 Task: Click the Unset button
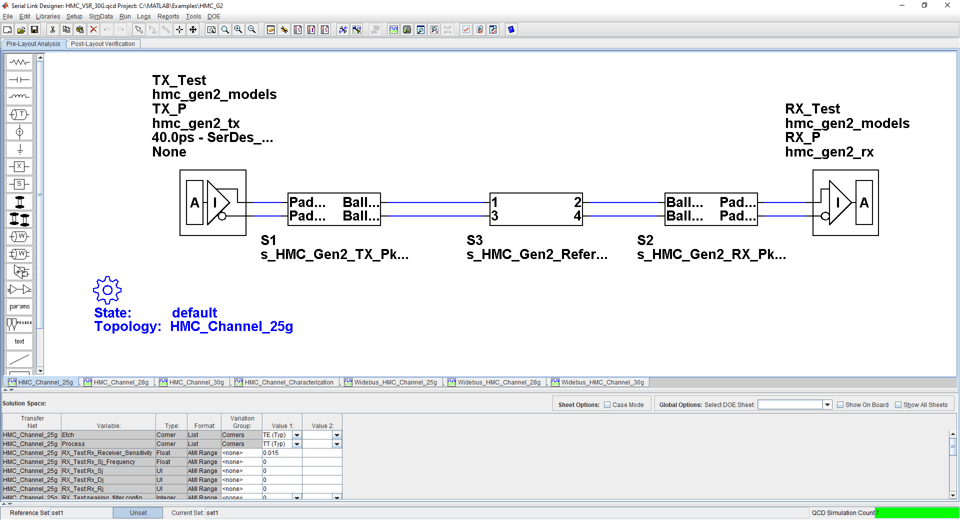click(x=138, y=513)
